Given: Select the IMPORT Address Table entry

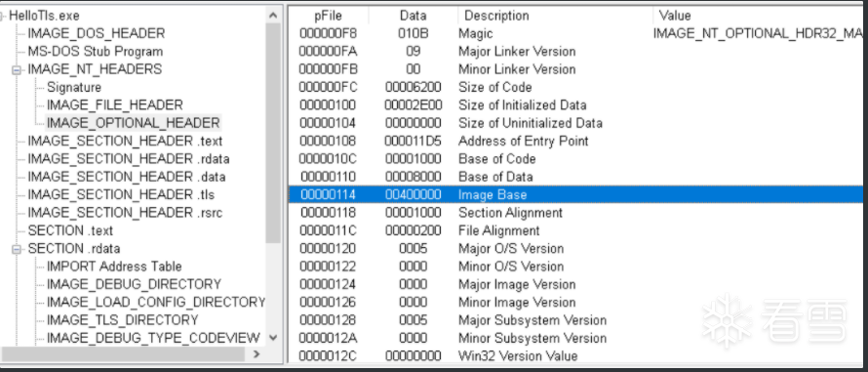Looking at the screenshot, I should pos(114,267).
